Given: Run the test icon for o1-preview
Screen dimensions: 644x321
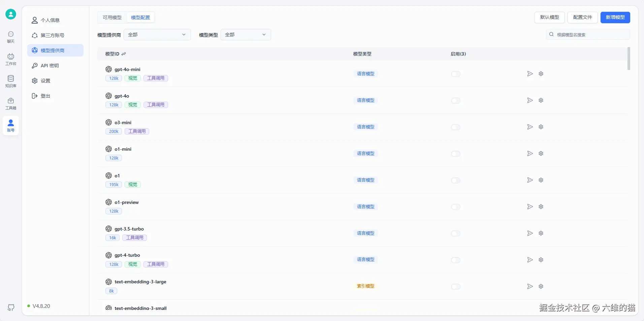Looking at the screenshot, I should click(x=530, y=207).
